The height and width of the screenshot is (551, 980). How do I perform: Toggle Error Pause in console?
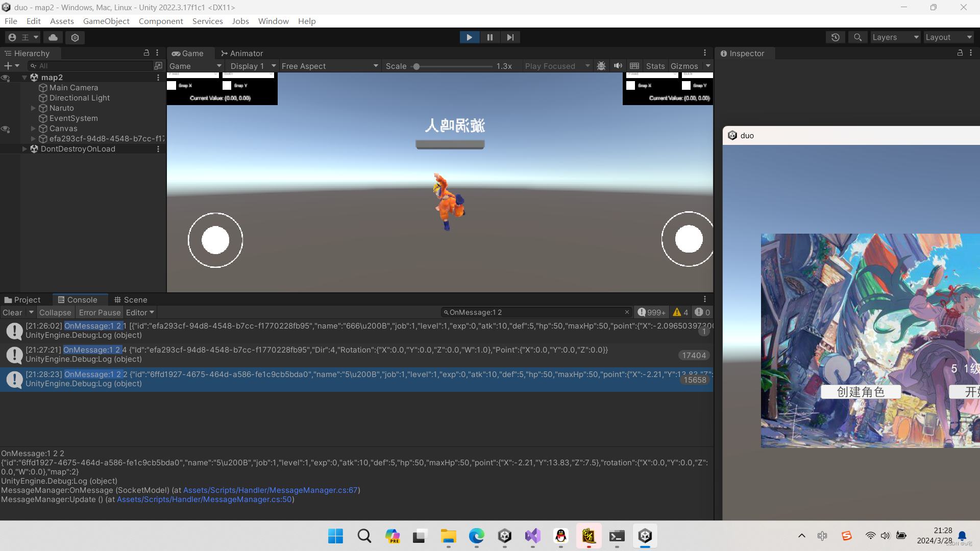click(x=99, y=312)
